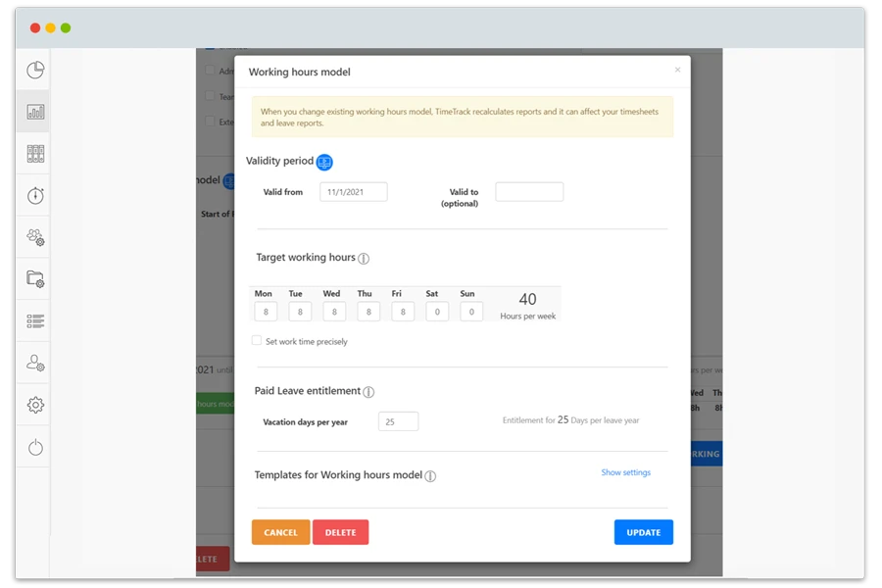Select the bar chart Reports icon in sidebar
The image size is (882, 588).
coord(33,111)
